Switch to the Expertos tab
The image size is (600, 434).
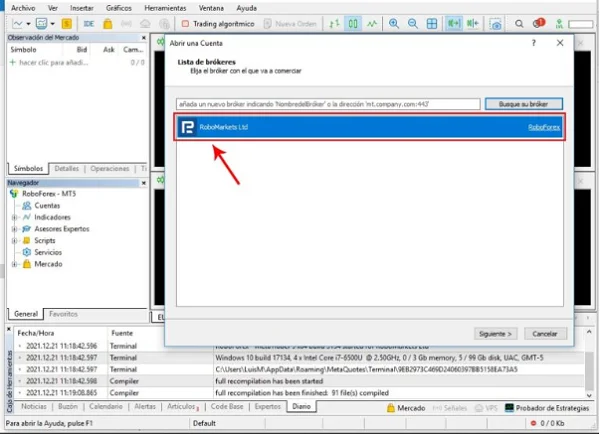(267, 406)
